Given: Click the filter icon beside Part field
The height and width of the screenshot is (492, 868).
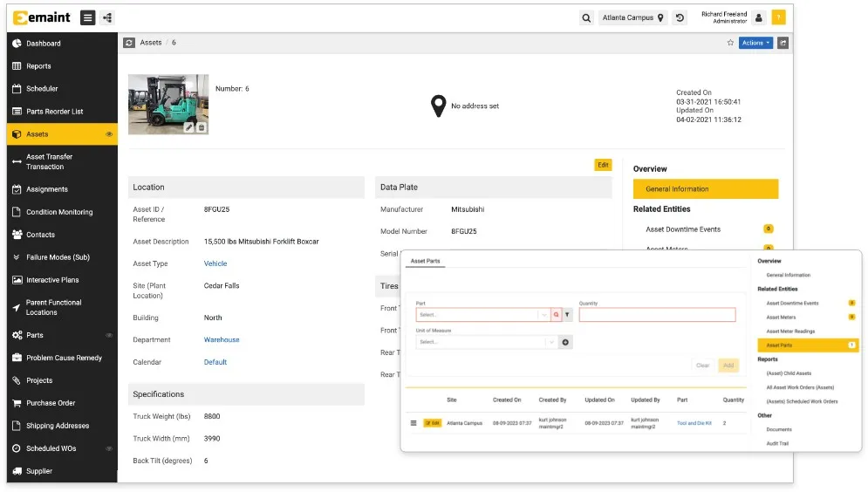Looking at the screenshot, I should click(567, 314).
